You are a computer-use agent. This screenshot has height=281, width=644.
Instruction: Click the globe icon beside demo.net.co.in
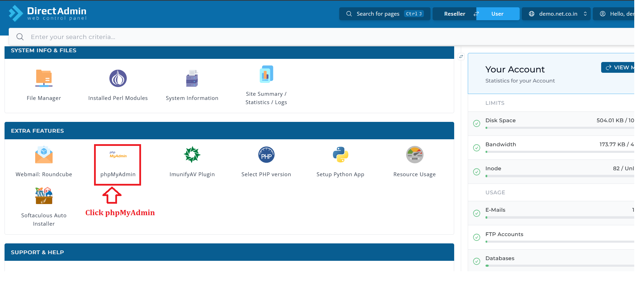click(x=532, y=14)
